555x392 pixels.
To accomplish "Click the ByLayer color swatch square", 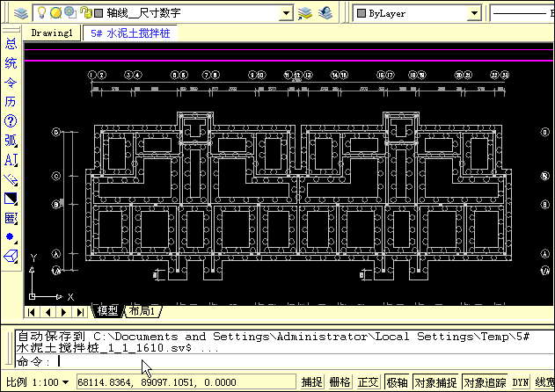I will 361,13.
